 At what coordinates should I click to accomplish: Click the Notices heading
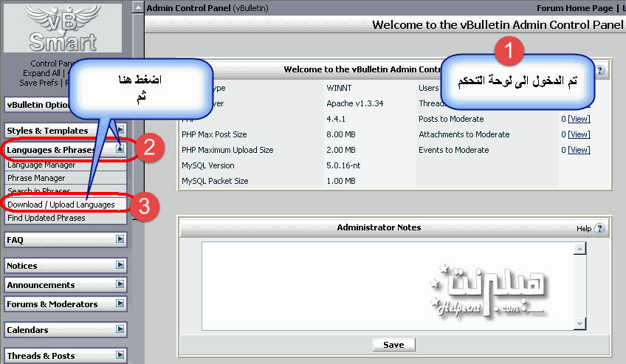(22, 266)
